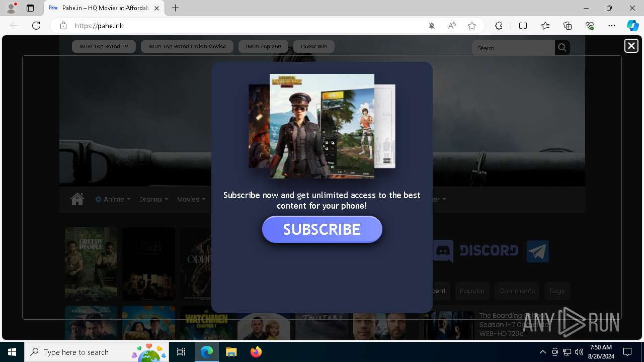Launch Firefox from the taskbar

coord(256,352)
